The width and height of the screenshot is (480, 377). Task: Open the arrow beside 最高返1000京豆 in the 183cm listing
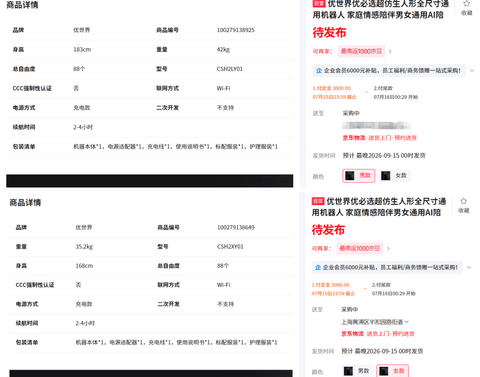390,51
